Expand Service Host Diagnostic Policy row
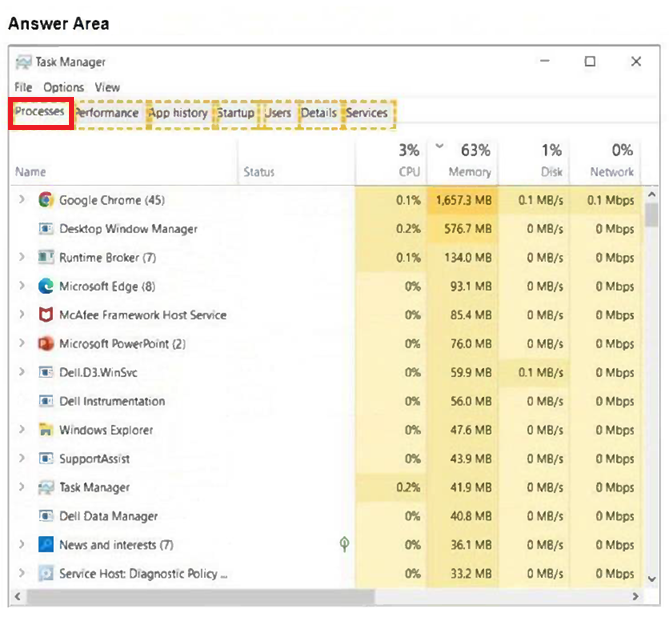Viewport: 669px width, 617px height. point(21,573)
